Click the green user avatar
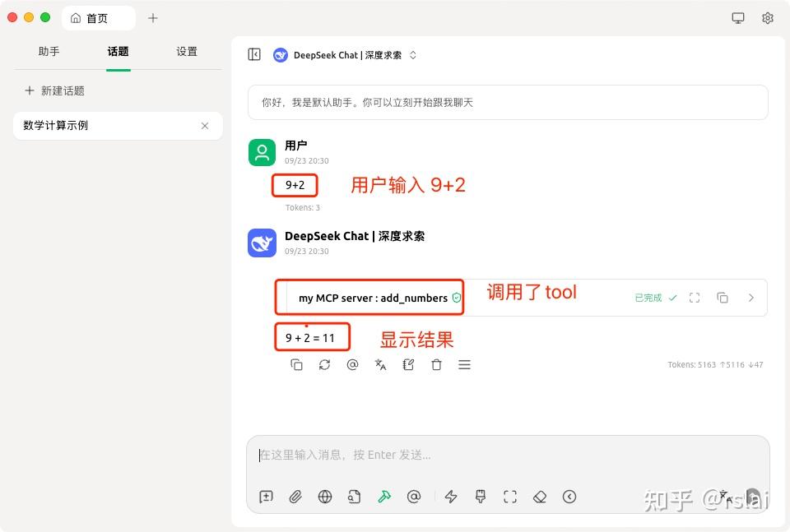The width and height of the screenshot is (790, 532). [262, 152]
